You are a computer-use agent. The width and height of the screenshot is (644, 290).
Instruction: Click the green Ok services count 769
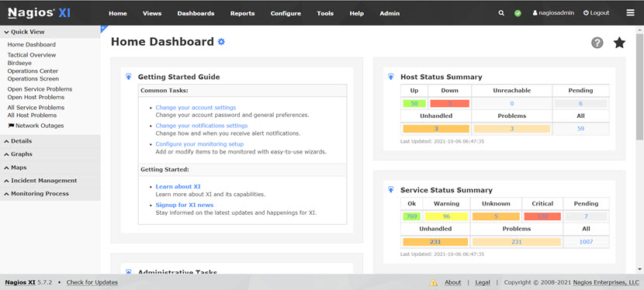click(x=411, y=216)
